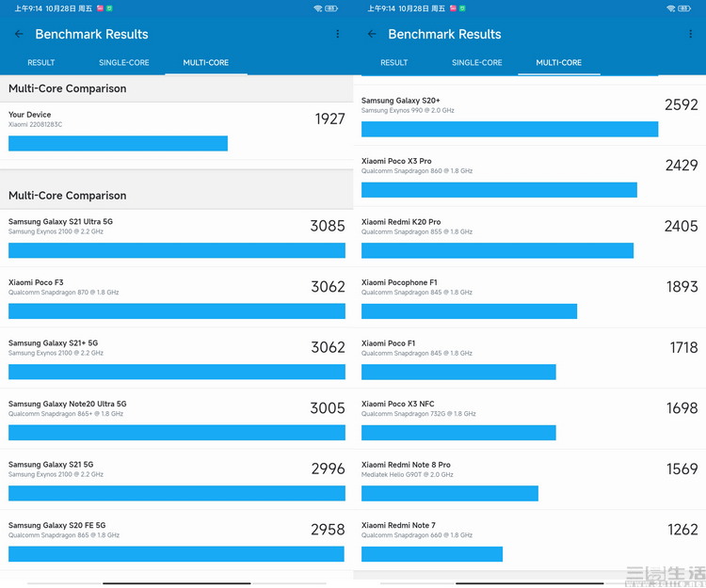Select MULTI-CORE tab in left screenshot
The width and height of the screenshot is (706, 588).
[x=206, y=62]
